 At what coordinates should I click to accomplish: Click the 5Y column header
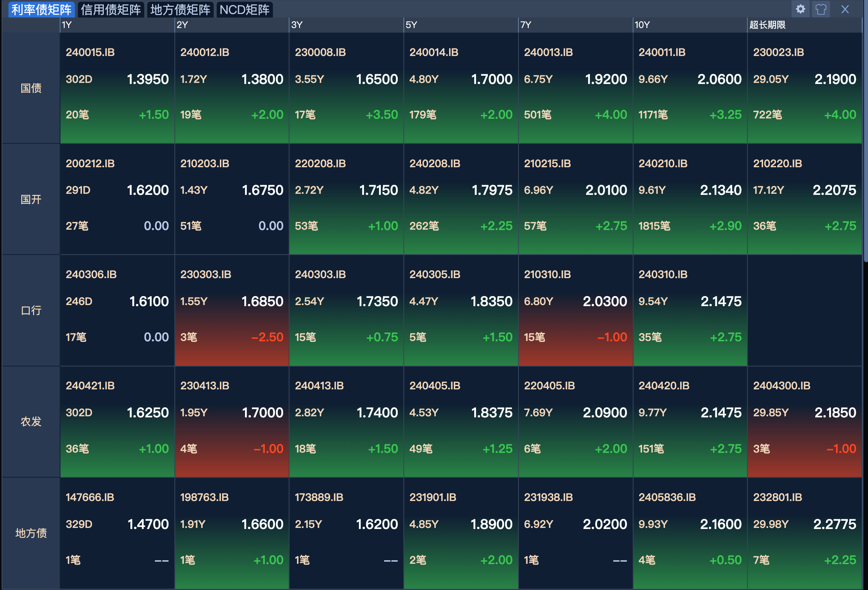pyautogui.click(x=411, y=25)
